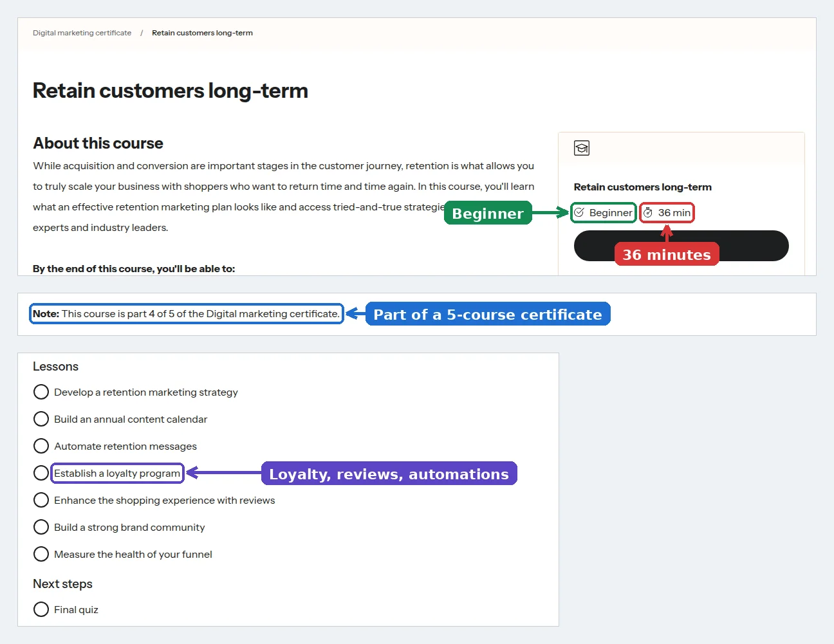Check the circle beside Establish a loyalty program
Viewport: 834px width, 644px height.
(41, 473)
